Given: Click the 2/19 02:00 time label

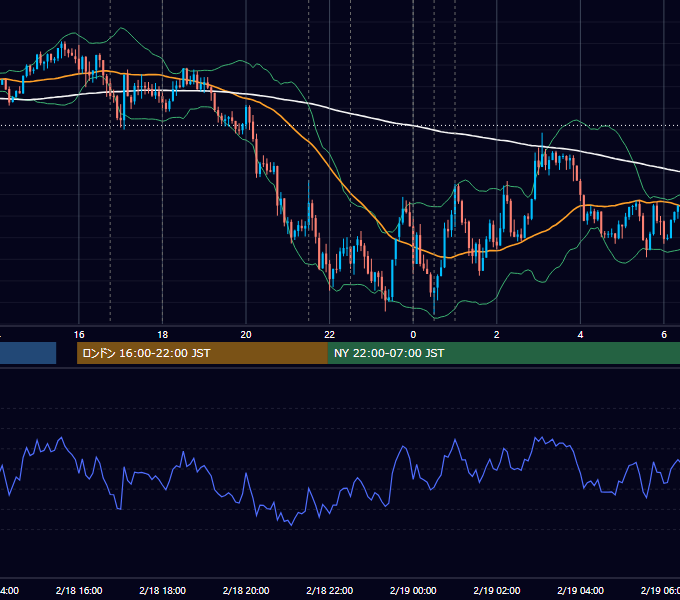Looking at the screenshot, I should click(497, 590).
